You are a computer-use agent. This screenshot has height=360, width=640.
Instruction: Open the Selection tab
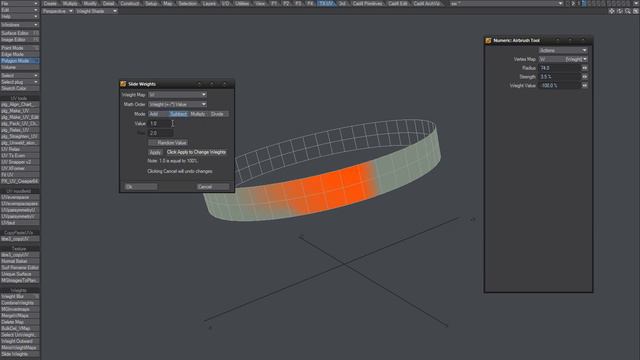coord(188,3)
